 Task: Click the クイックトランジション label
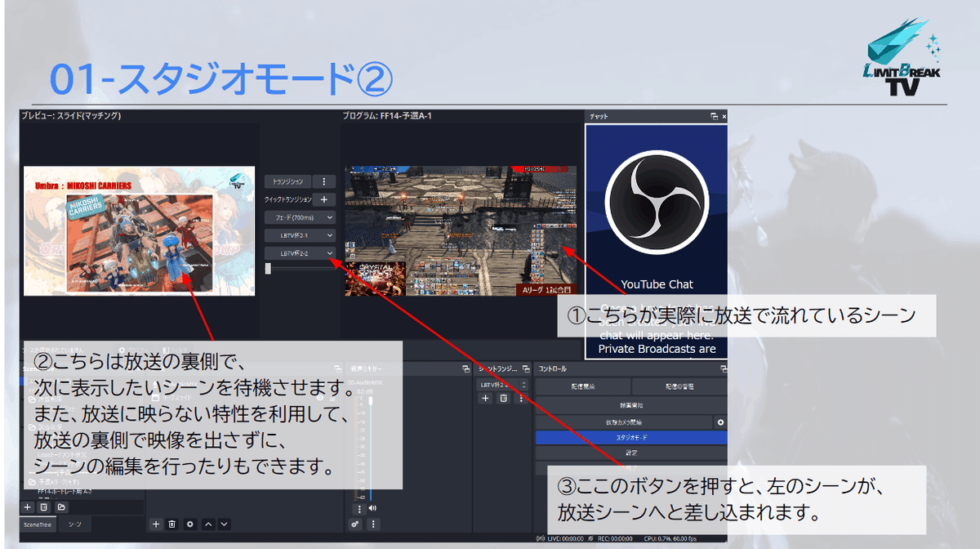(x=288, y=199)
